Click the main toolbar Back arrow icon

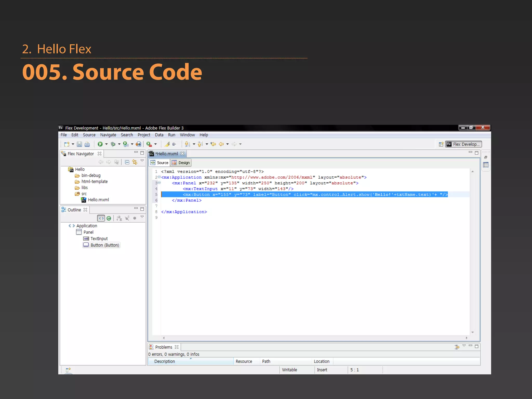click(x=221, y=144)
